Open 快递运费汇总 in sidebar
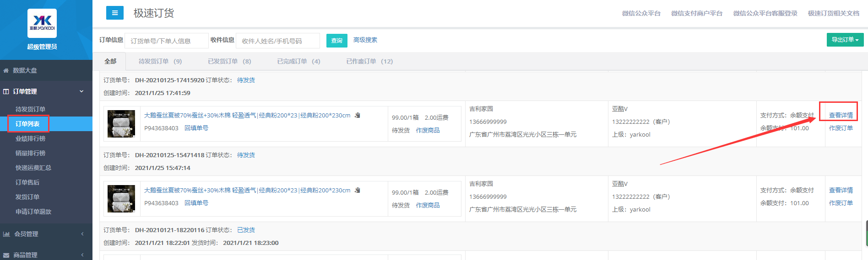The image size is (868, 260). [x=33, y=168]
